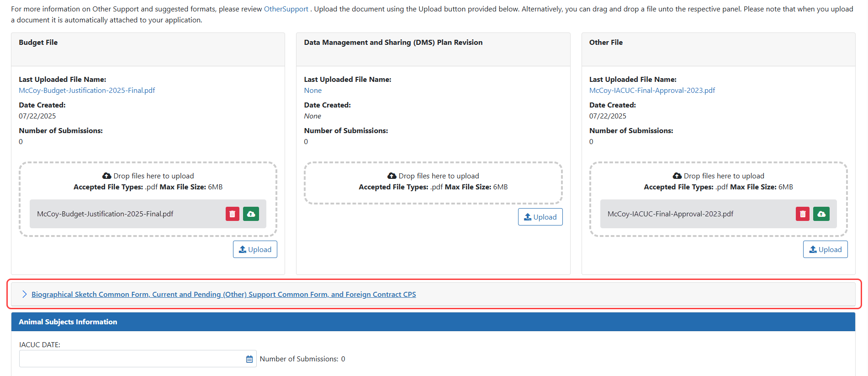This screenshot has width=868, height=376.
Task: Open Biographical Sketch Common Form section link
Action: coord(223,295)
